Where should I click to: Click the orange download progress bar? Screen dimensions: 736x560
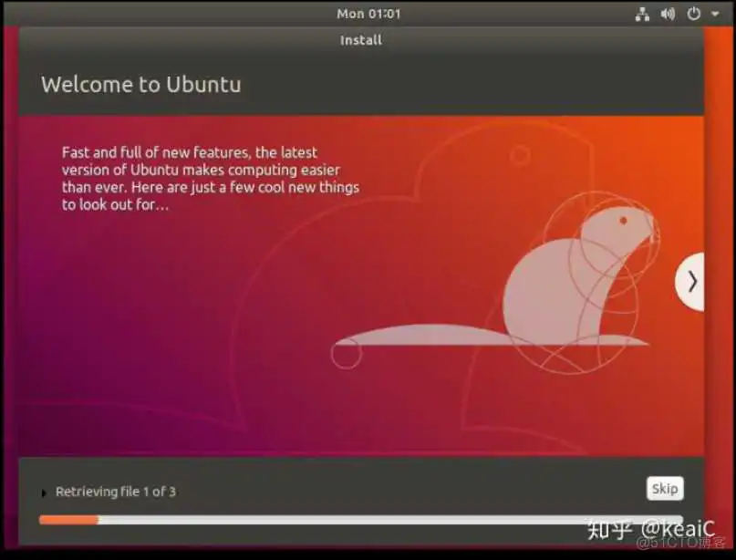coord(68,519)
